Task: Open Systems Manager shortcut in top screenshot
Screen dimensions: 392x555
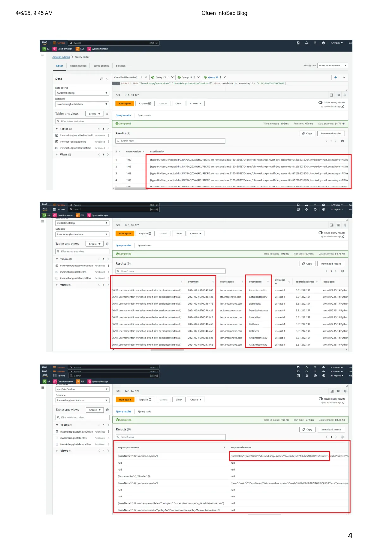Action: [x=98, y=49]
